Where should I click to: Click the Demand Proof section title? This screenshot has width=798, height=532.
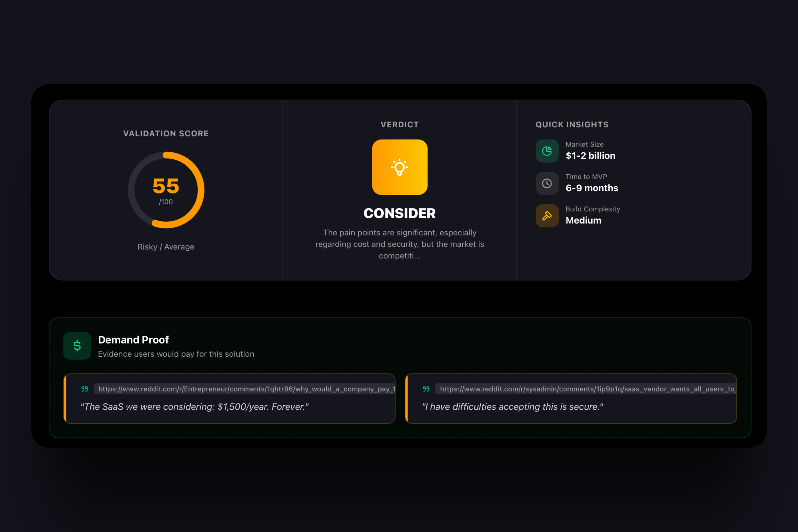pos(133,340)
